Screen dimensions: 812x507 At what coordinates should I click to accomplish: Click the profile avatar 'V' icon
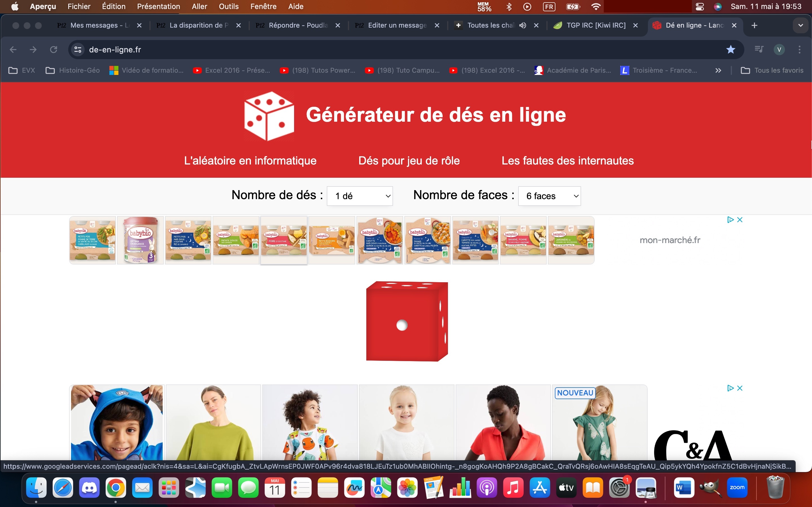(779, 50)
